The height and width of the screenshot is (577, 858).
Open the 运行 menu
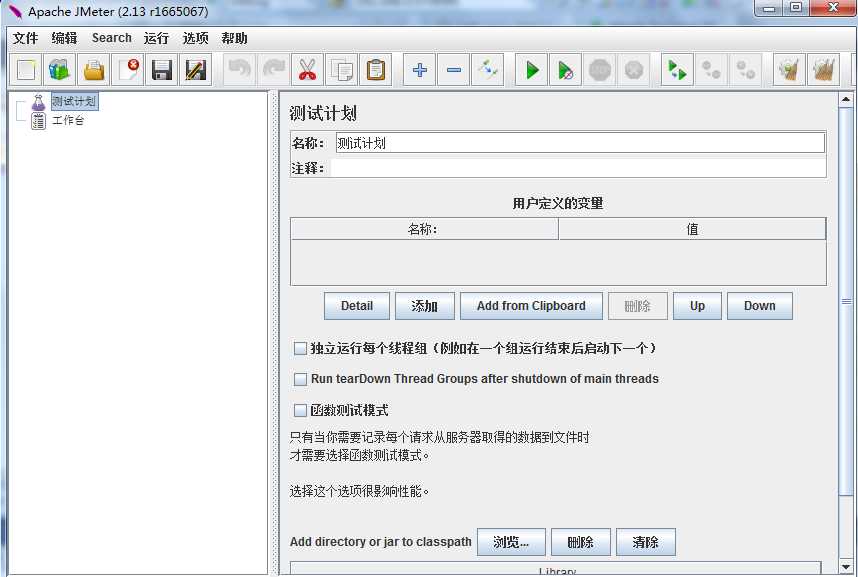point(156,38)
